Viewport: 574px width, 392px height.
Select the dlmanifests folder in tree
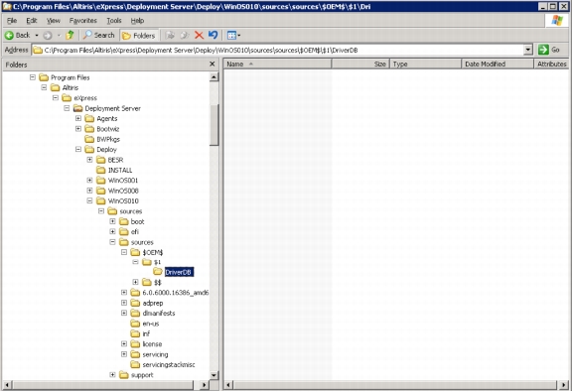pyautogui.click(x=159, y=313)
